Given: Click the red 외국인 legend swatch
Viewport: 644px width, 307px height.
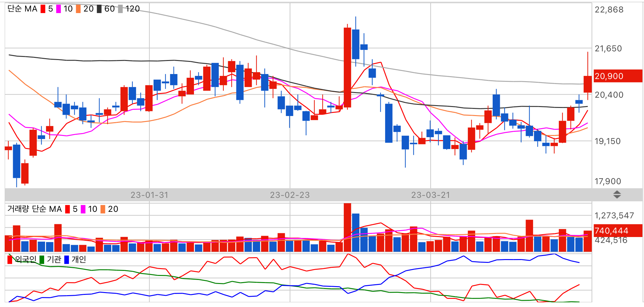Looking at the screenshot, I should [x=10, y=259].
